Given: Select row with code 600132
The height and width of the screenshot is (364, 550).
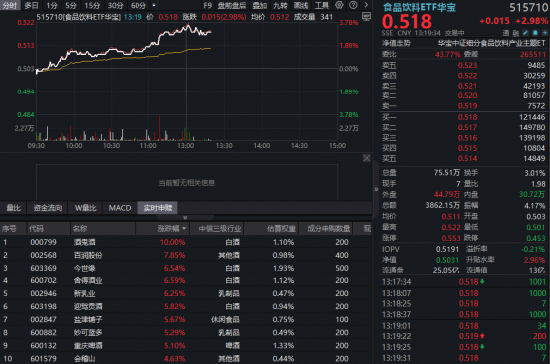Looking at the screenshot, I should click(x=186, y=345).
